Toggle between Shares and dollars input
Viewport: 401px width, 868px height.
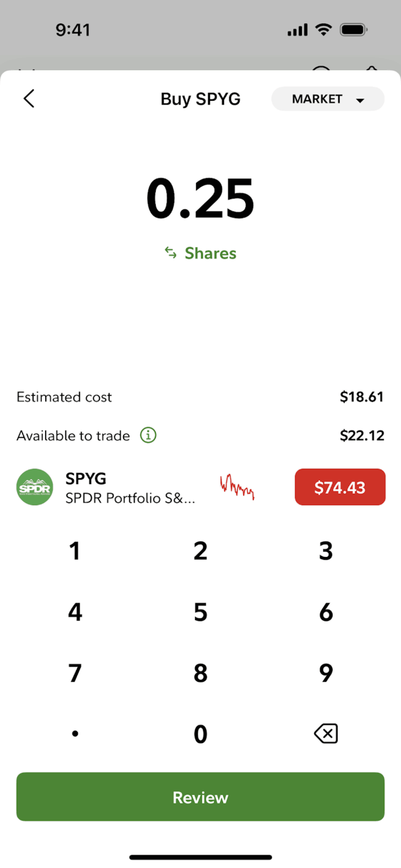click(200, 253)
